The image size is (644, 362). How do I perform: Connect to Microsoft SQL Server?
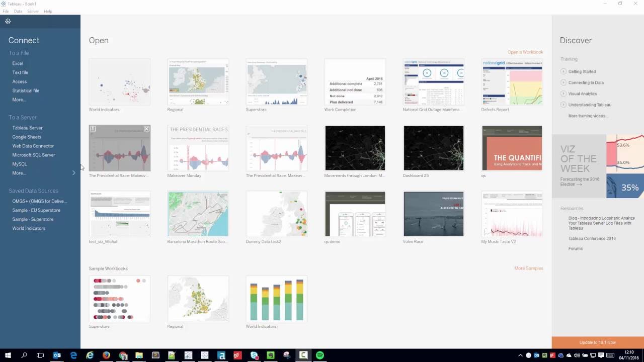pos(34,155)
